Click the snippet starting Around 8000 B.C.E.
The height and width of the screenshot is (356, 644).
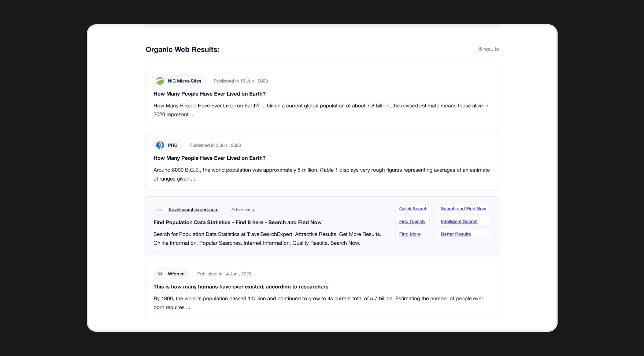pos(322,174)
